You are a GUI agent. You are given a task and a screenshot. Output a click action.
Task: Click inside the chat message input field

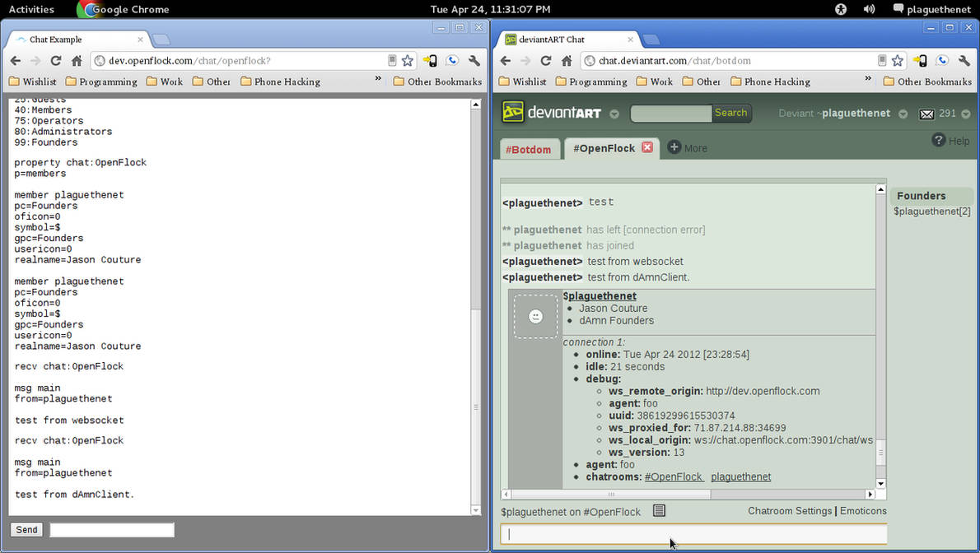pyautogui.click(x=692, y=534)
